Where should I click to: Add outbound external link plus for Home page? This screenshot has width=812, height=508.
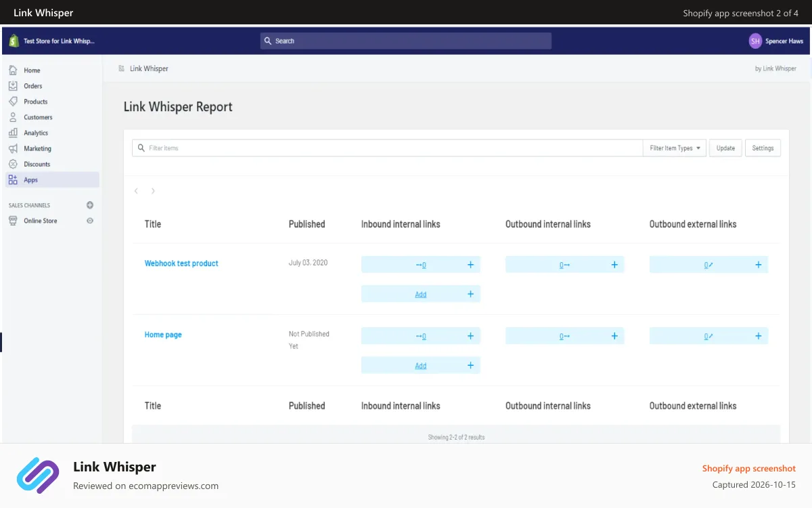pyautogui.click(x=759, y=336)
